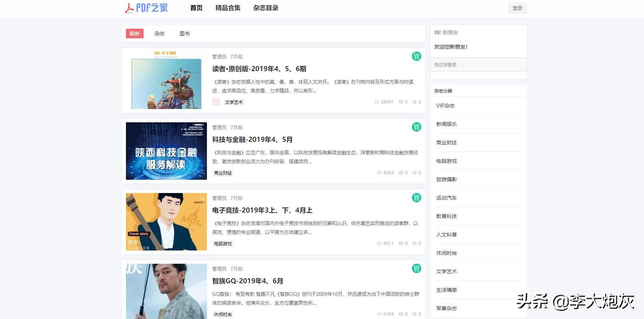
Task: Open 杂志目录 in the top navigation
Action: (x=266, y=8)
